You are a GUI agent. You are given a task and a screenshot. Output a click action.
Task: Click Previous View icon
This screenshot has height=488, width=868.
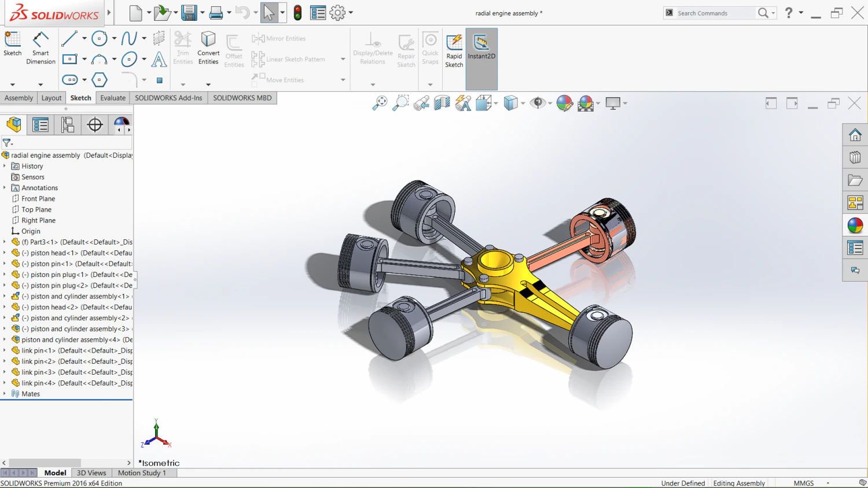tap(421, 103)
